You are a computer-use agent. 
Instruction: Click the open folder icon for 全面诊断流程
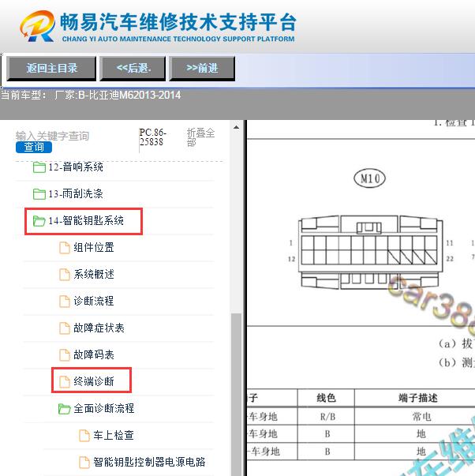click(65, 409)
